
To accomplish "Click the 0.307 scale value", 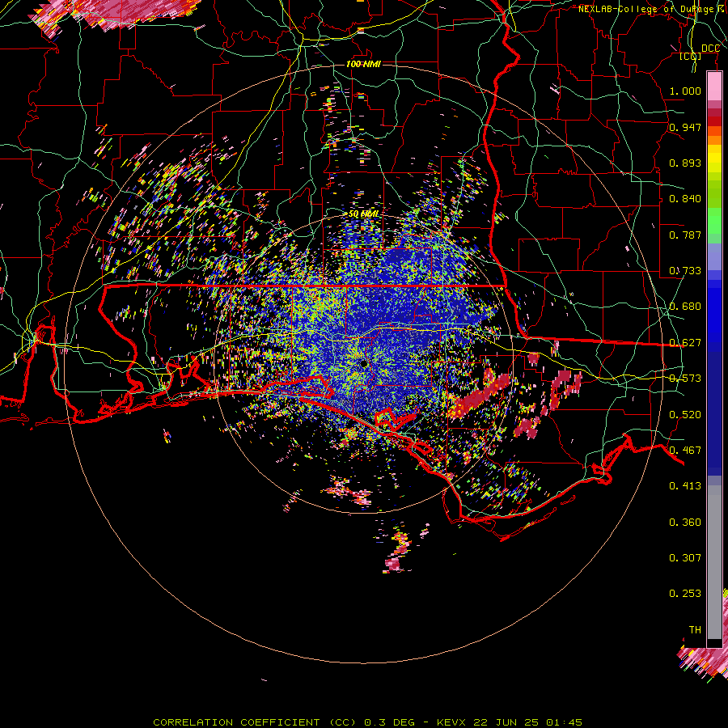I will click(x=685, y=558).
